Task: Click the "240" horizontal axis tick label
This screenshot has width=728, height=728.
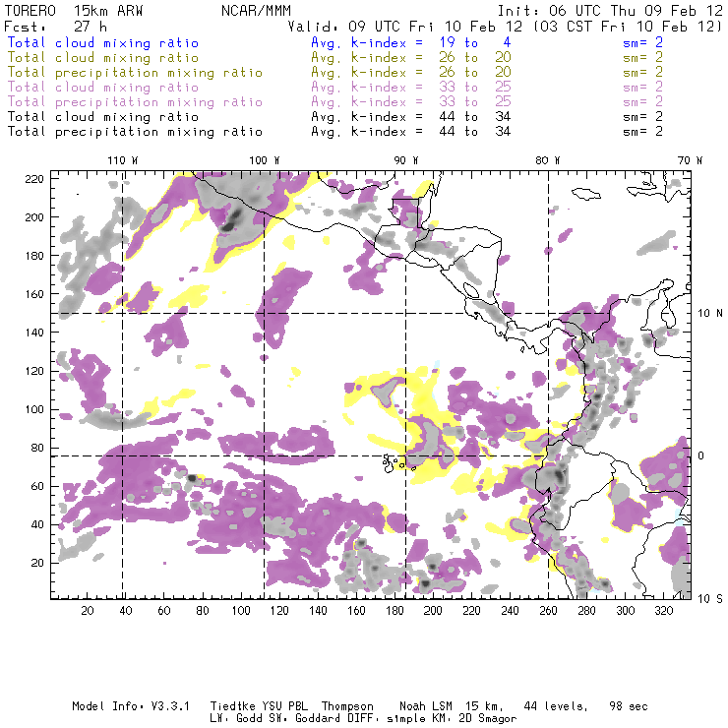Action: coord(510,611)
